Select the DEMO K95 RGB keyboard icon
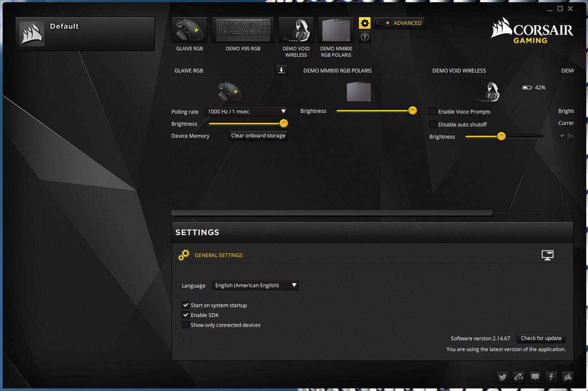The height and width of the screenshot is (391, 588). 243,30
